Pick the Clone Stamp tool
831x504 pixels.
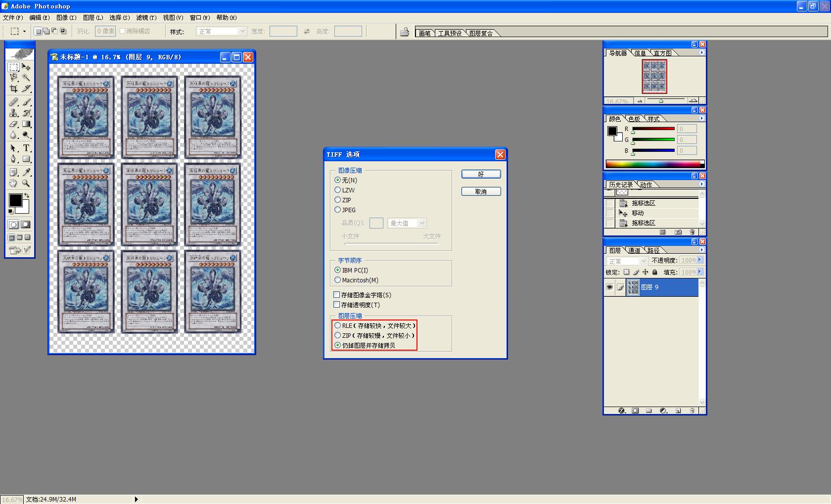coord(14,113)
